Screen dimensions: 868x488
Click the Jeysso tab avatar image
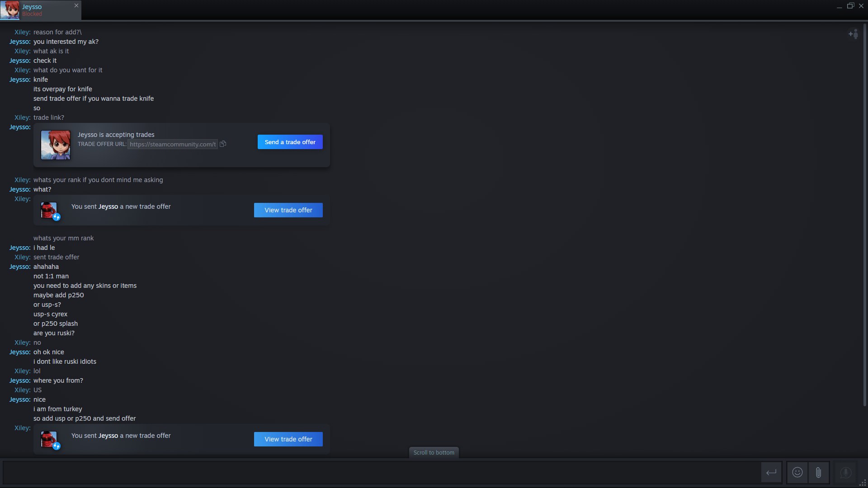tap(10, 10)
